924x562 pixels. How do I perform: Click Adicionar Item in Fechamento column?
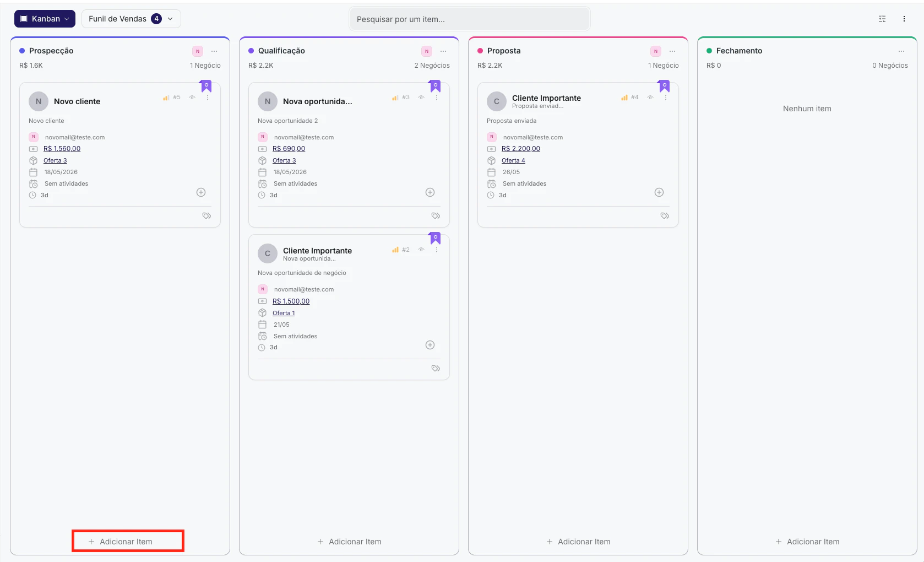[x=808, y=542]
